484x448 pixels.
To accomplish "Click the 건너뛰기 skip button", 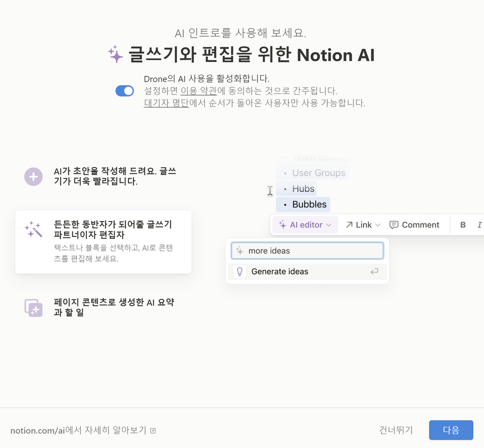I will pos(396,430).
